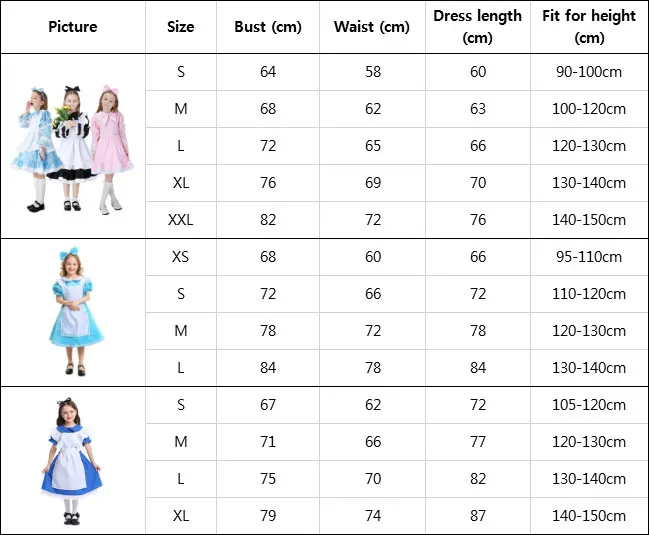Click bust value 82 in XXL row
The width and height of the screenshot is (649, 535).
(x=268, y=220)
